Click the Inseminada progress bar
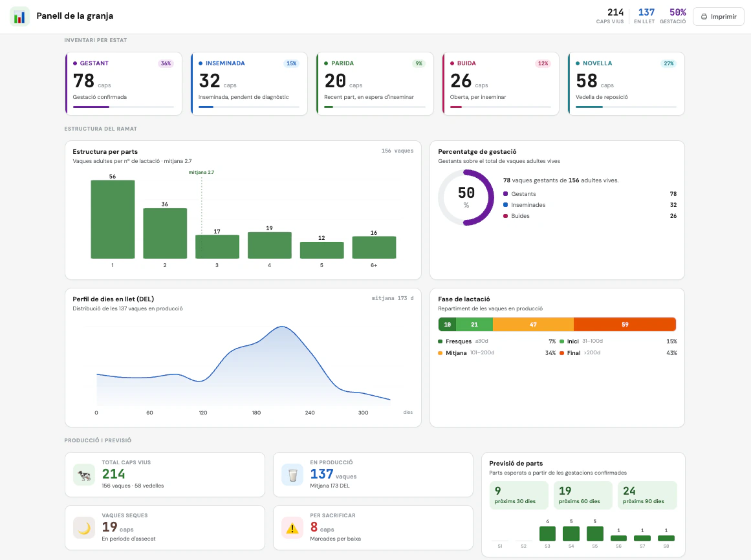This screenshot has width=751, height=560. point(248,107)
